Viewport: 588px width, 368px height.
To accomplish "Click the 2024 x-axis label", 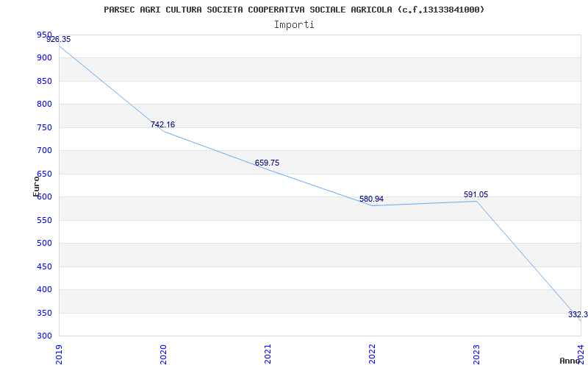I will 581,354.
